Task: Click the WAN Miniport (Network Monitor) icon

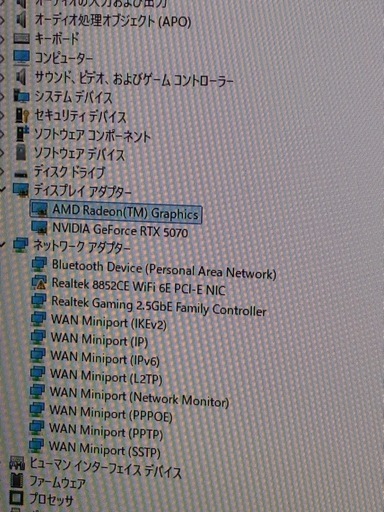Action: pos(37,391)
